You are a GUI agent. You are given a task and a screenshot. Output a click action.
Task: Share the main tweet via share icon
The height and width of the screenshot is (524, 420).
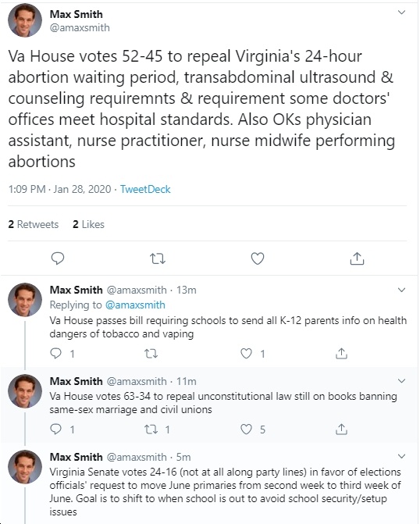point(357,258)
